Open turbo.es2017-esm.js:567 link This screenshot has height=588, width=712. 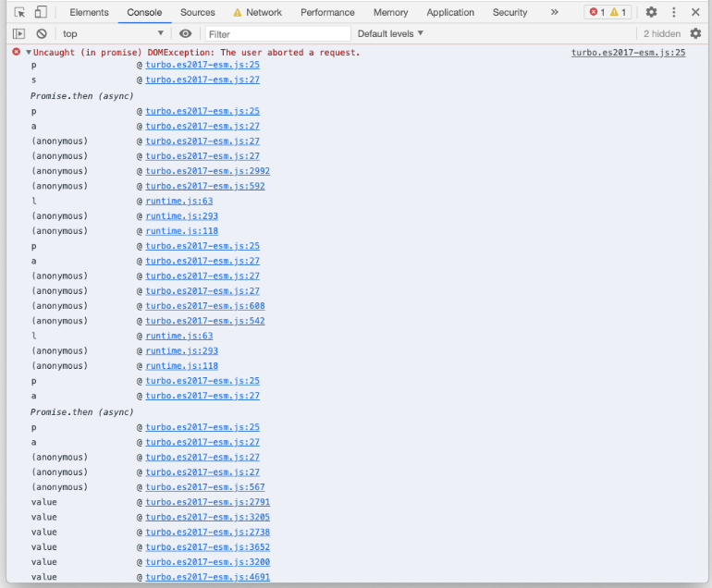(x=204, y=486)
